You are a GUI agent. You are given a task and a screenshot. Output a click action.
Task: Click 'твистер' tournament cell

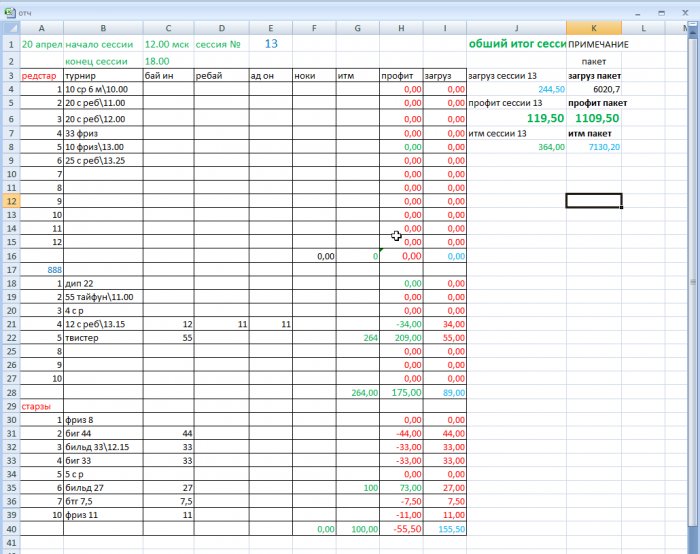(x=103, y=338)
